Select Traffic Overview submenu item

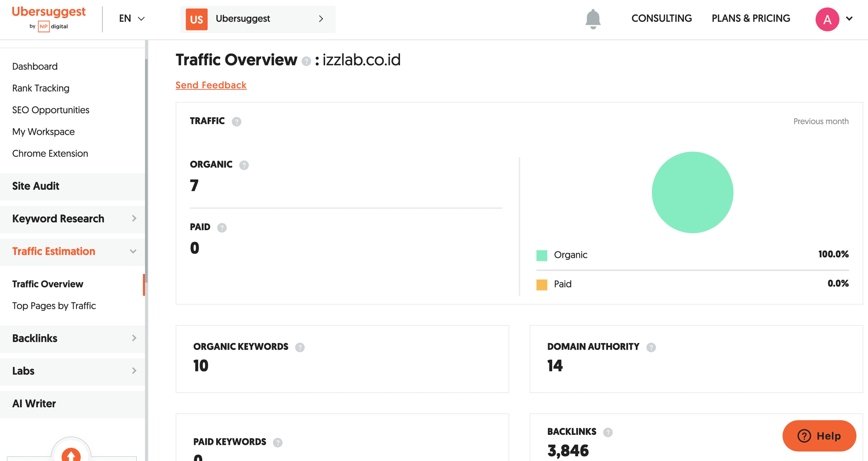coord(48,284)
